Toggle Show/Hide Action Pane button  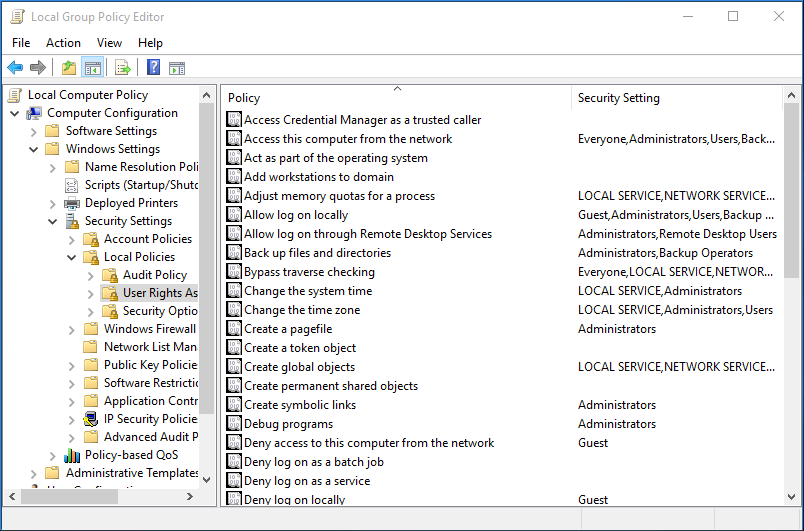[x=177, y=68]
